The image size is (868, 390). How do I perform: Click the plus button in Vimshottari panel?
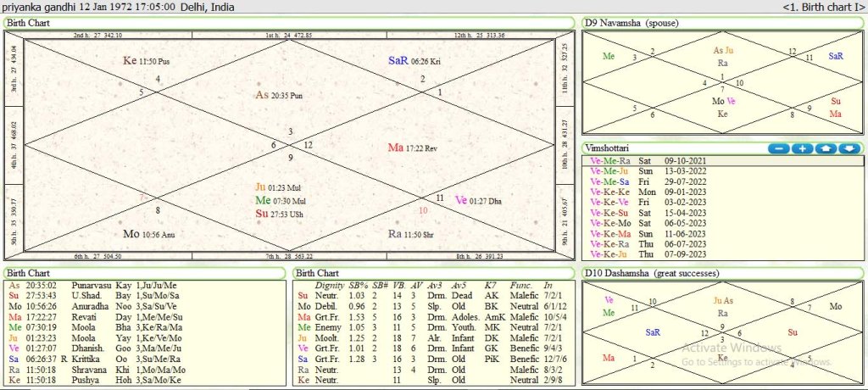(x=802, y=148)
